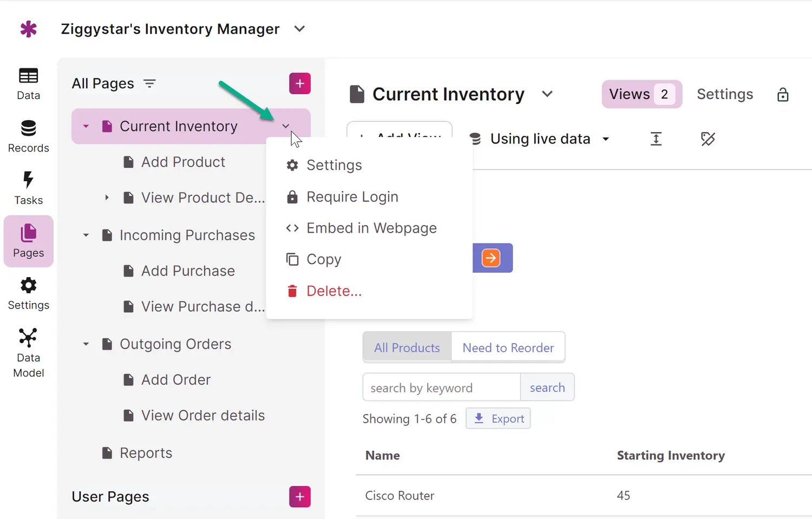The image size is (812, 519).
Task: Add a new user page with plus
Action: [x=300, y=497]
